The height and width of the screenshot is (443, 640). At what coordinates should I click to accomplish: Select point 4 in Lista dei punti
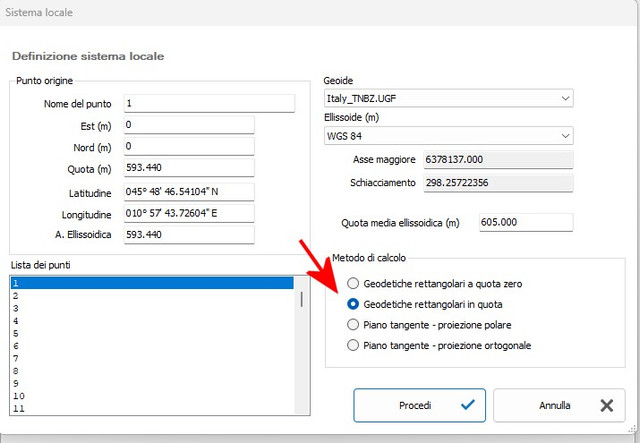tap(152, 321)
